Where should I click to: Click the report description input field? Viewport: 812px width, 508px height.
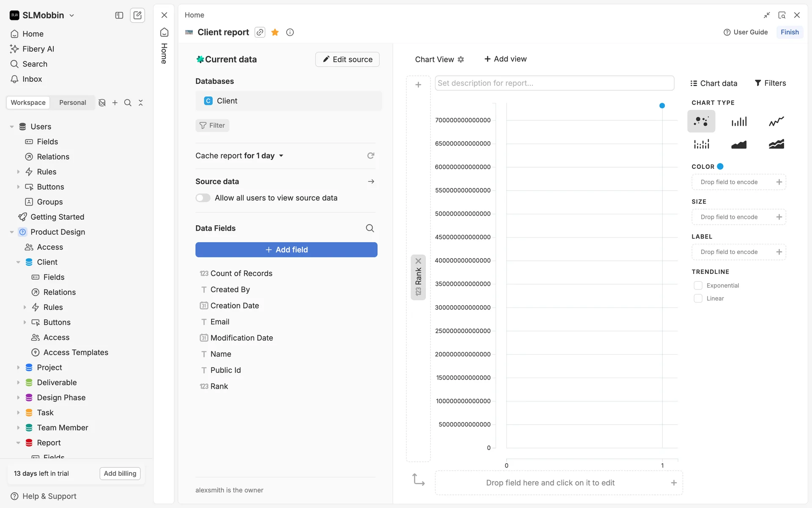(554, 83)
